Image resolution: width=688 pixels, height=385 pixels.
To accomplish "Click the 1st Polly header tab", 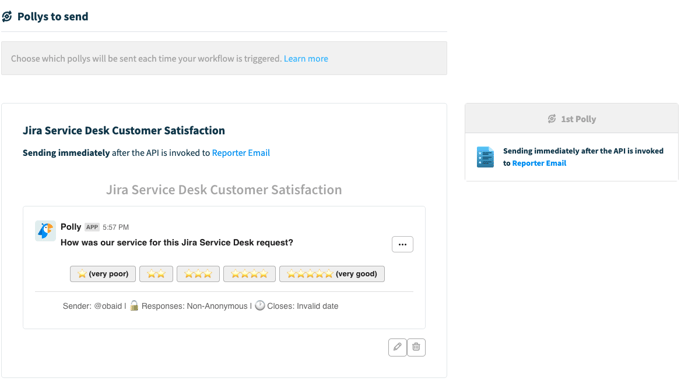I will point(572,119).
